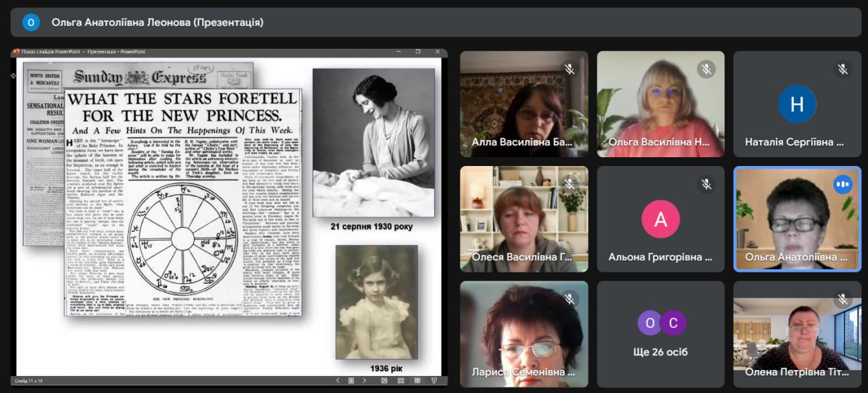Click the purple 'C' avatar above 'Ще 26 осіб'

(673, 323)
